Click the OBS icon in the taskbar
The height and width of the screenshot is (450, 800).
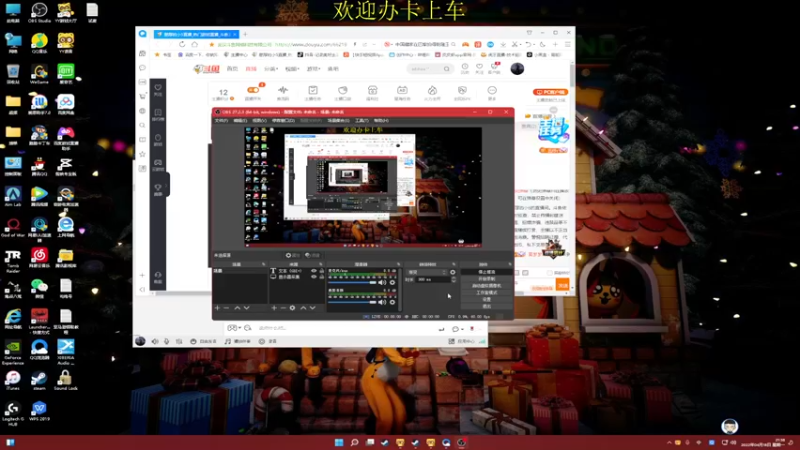pos(461,442)
